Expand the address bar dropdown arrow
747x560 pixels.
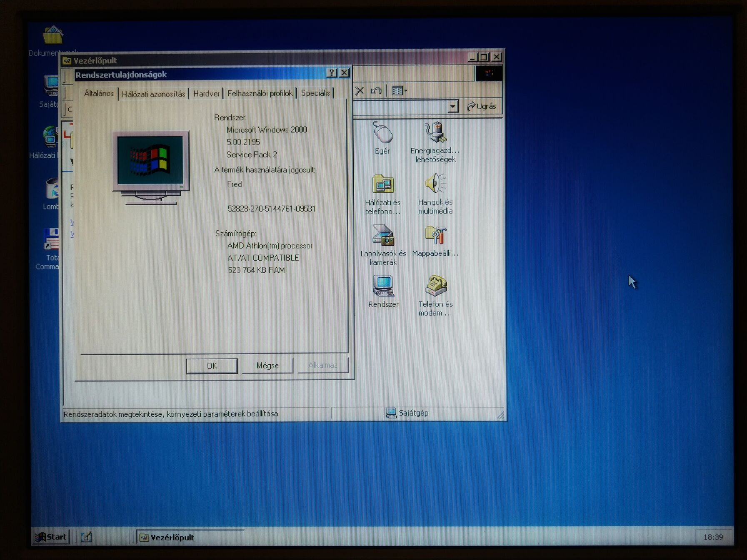(453, 107)
